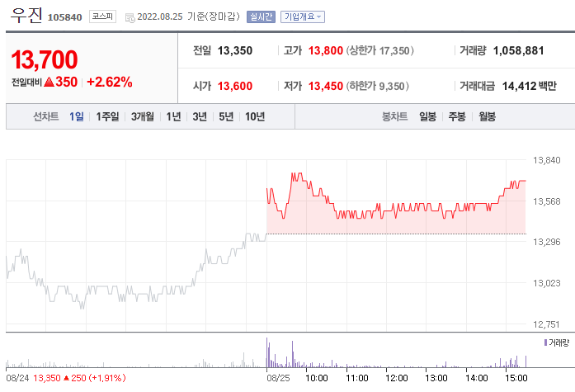The image size is (575, 392).
Task: Switch to the 3개월 chart
Action: pyautogui.click(x=143, y=116)
